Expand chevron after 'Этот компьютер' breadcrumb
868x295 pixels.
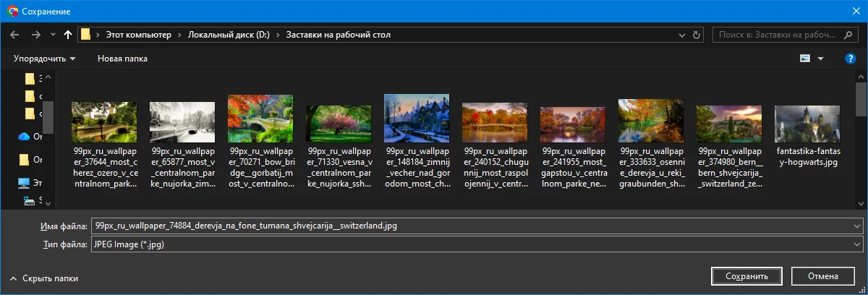[179, 35]
